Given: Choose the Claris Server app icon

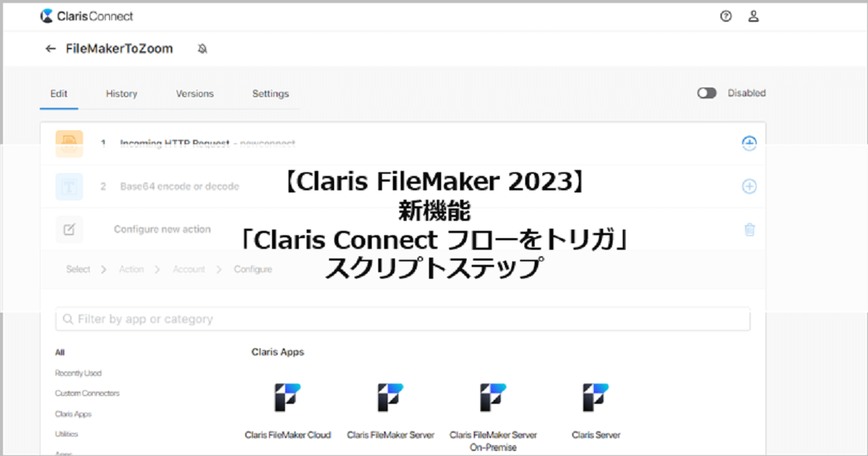Looking at the screenshot, I should [596, 398].
